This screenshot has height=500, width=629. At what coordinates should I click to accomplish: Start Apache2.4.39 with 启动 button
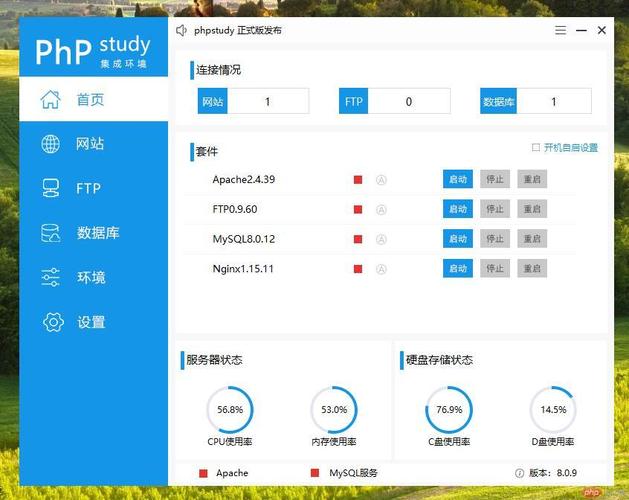coord(458,179)
